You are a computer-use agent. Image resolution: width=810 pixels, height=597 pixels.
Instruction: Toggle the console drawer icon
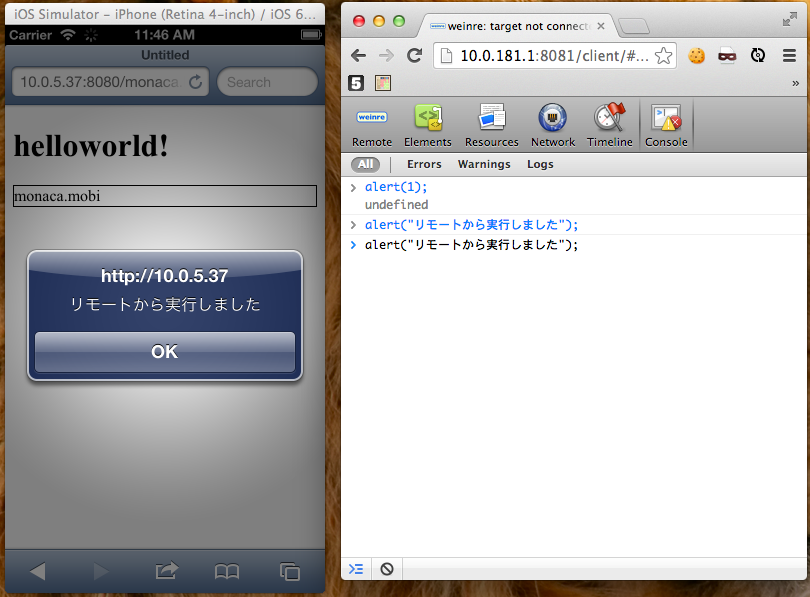coord(356,569)
